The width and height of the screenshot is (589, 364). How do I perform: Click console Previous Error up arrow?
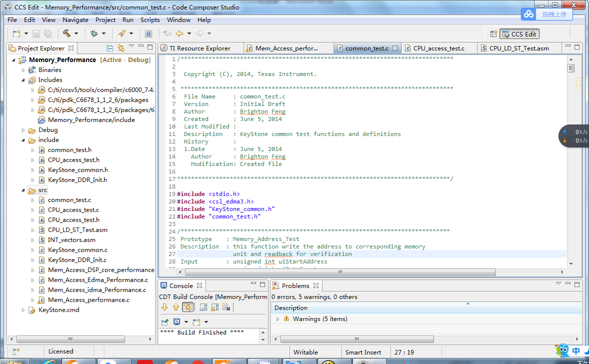coord(176,307)
